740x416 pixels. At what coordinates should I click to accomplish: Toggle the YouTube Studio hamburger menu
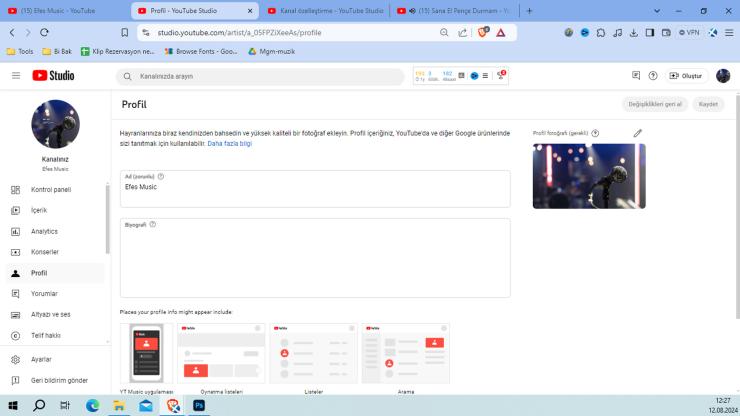point(16,75)
